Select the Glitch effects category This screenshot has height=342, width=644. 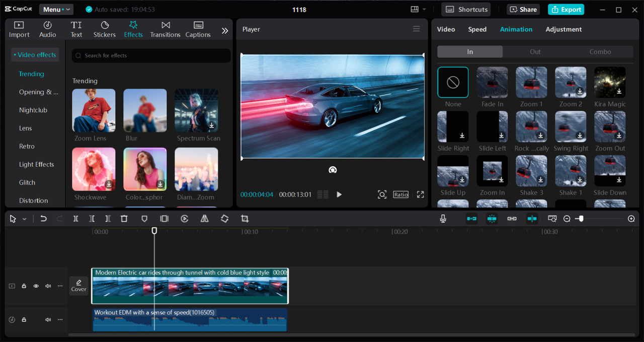pyautogui.click(x=27, y=182)
